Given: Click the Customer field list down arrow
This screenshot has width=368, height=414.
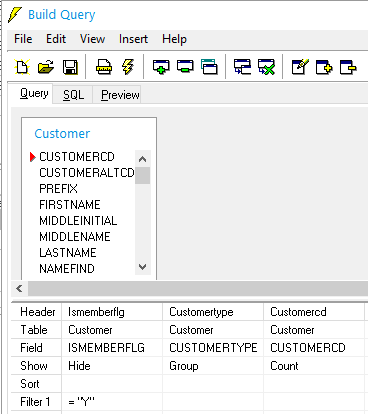Looking at the screenshot, I should coord(142,267).
